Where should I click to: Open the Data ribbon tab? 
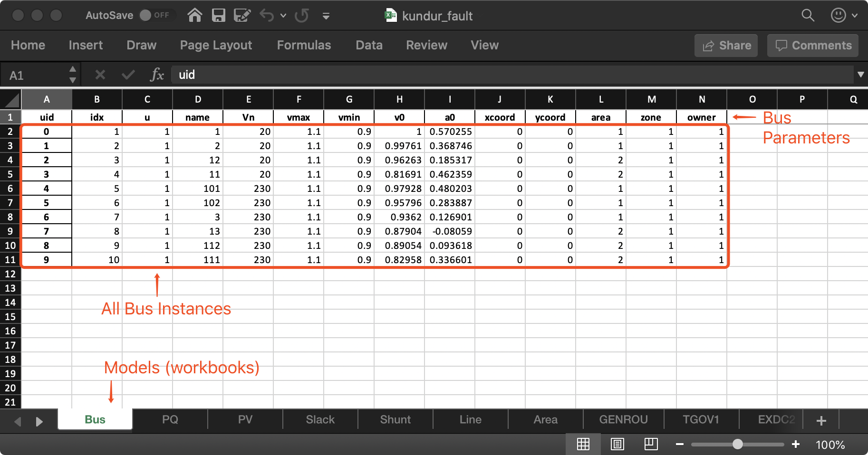point(369,45)
